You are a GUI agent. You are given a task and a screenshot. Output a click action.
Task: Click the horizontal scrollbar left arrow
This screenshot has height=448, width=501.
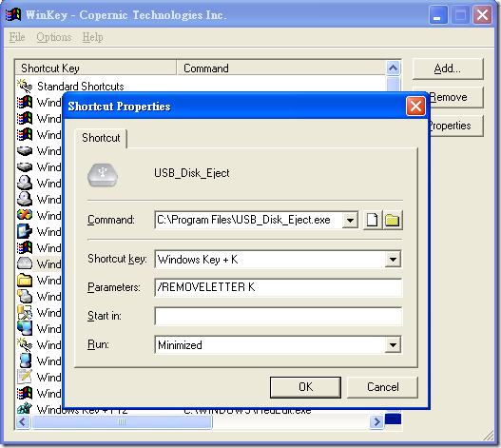click(x=23, y=421)
